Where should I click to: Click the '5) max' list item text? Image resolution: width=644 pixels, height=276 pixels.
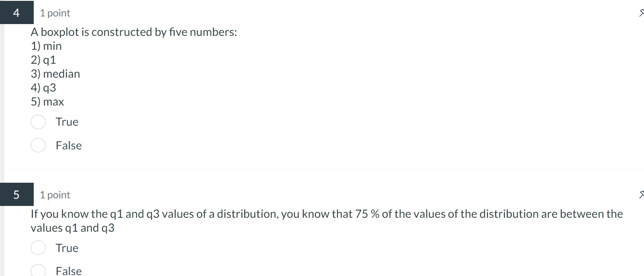(47, 101)
